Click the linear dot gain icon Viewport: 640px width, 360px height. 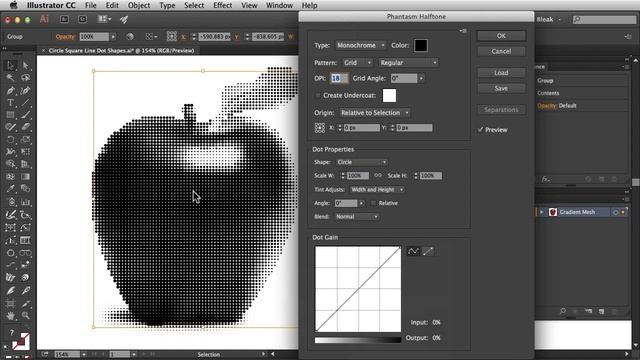(x=428, y=251)
